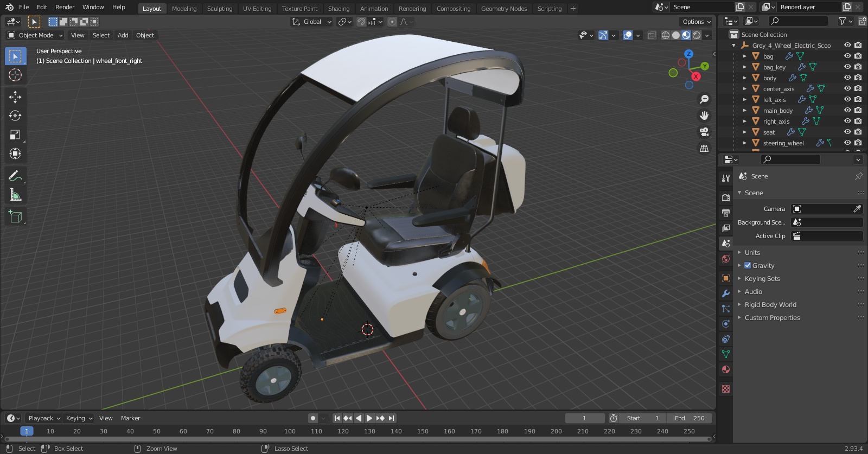Click the red X axis gizmo

tap(695, 76)
